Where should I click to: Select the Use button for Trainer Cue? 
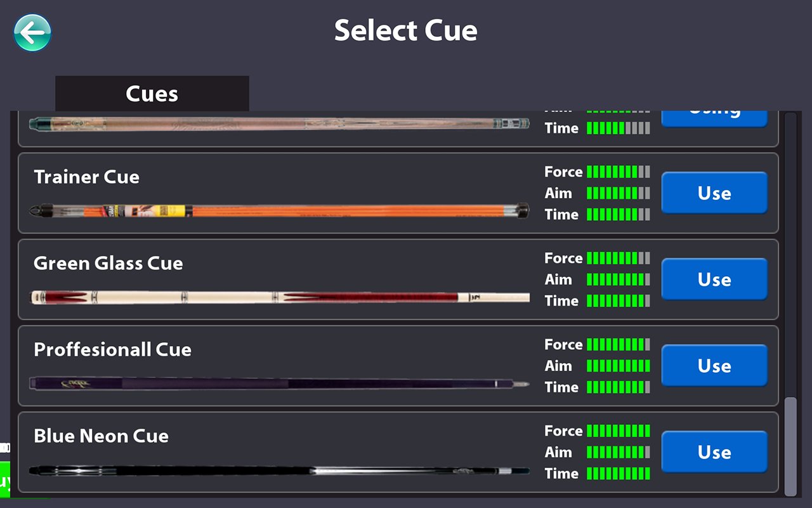click(714, 193)
